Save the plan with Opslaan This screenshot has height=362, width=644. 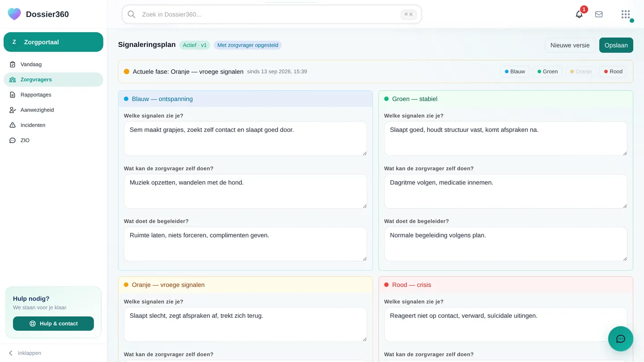(x=616, y=45)
